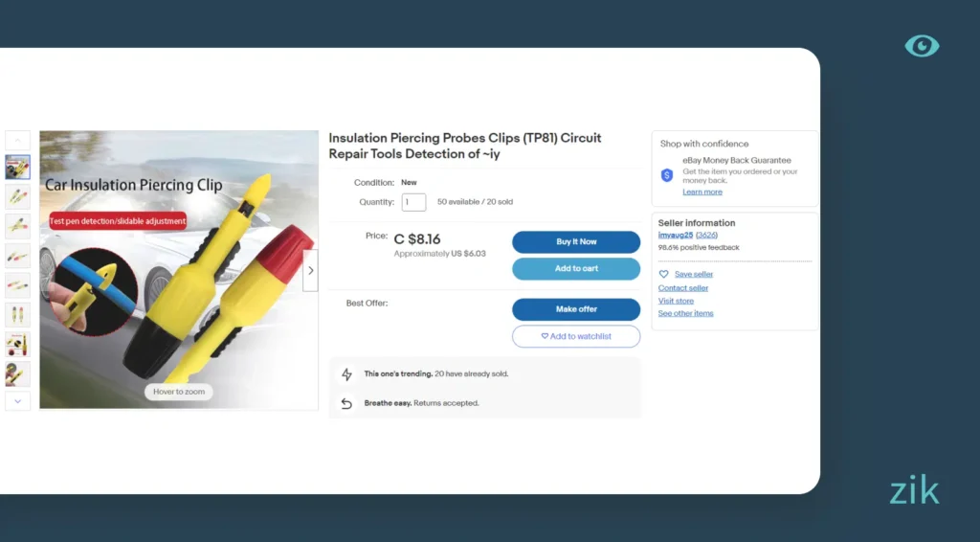Select the last thumbnail in the strip

click(x=18, y=373)
